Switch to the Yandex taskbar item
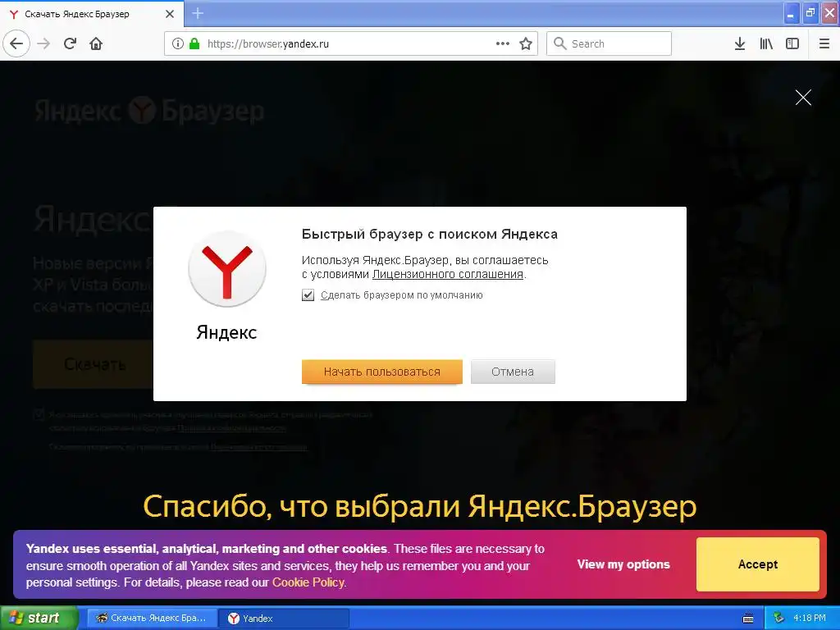 click(x=284, y=619)
